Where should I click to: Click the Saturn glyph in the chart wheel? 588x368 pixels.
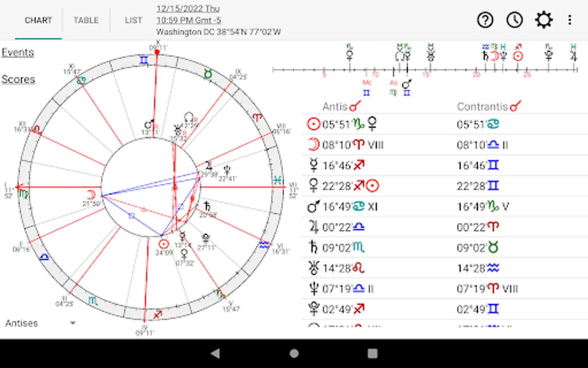click(x=207, y=206)
